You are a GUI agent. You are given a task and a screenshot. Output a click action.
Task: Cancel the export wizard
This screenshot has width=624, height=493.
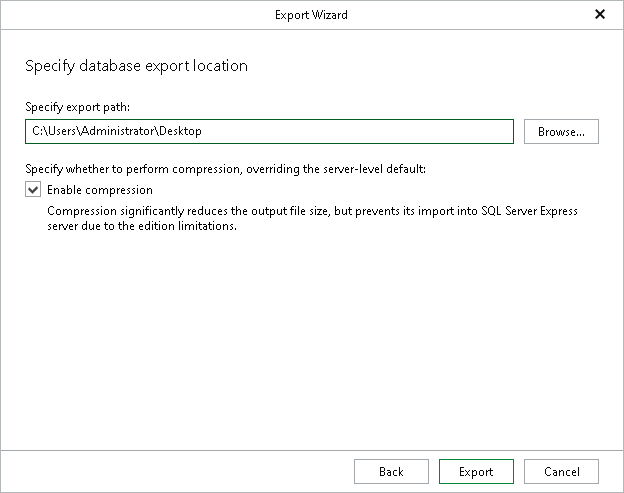pyautogui.click(x=560, y=472)
